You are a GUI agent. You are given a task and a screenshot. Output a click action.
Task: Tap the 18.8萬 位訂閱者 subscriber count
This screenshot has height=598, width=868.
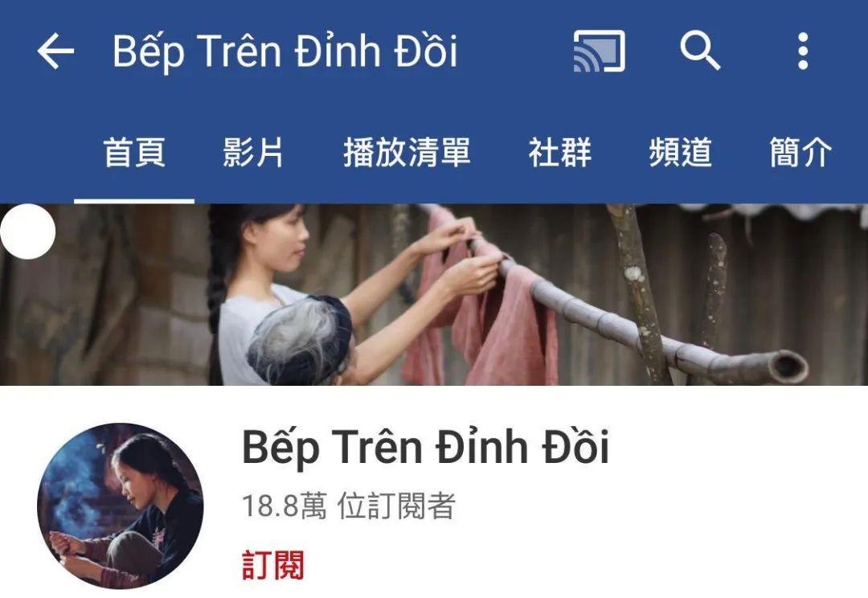coord(349,506)
